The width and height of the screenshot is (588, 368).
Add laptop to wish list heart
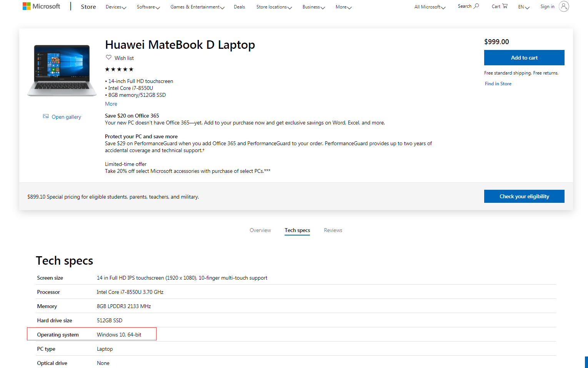click(109, 58)
